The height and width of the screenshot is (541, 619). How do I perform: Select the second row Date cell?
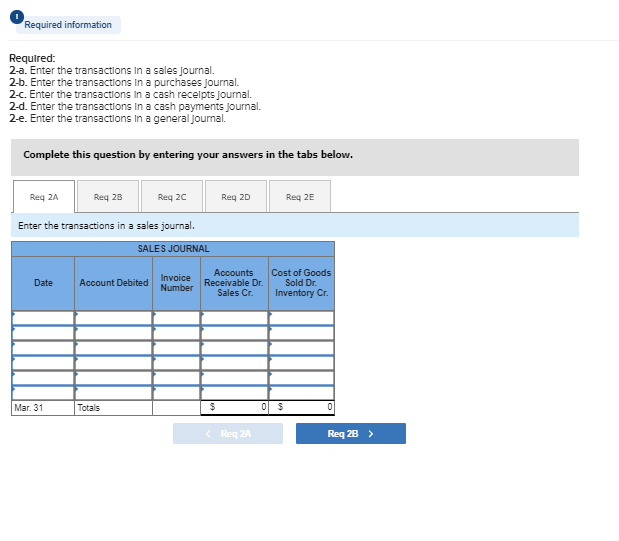[43, 333]
